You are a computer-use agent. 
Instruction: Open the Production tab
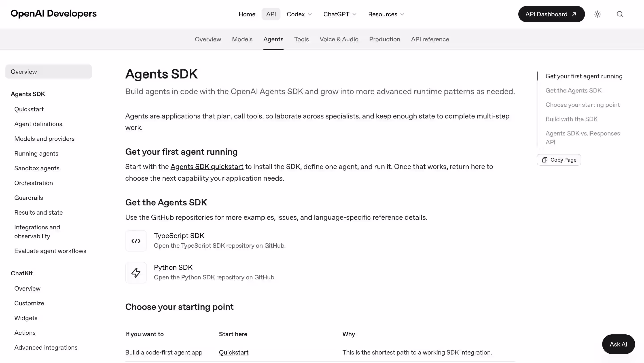click(385, 39)
